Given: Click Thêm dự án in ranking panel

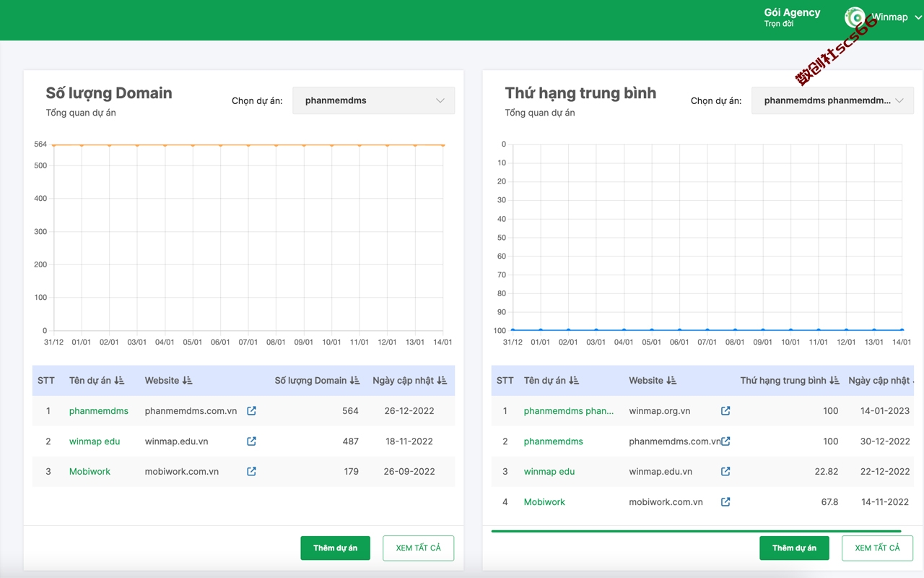Looking at the screenshot, I should (x=794, y=548).
